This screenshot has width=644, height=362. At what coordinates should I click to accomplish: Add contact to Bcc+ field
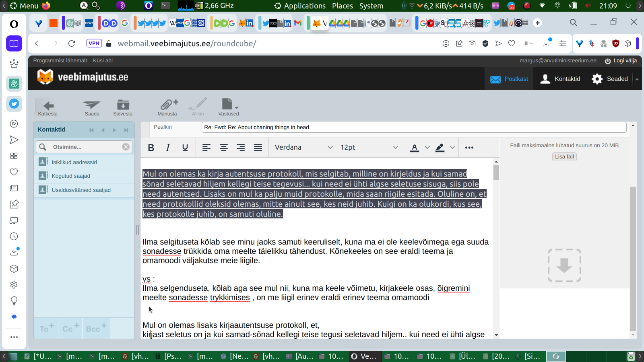pyautogui.click(x=96, y=328)
